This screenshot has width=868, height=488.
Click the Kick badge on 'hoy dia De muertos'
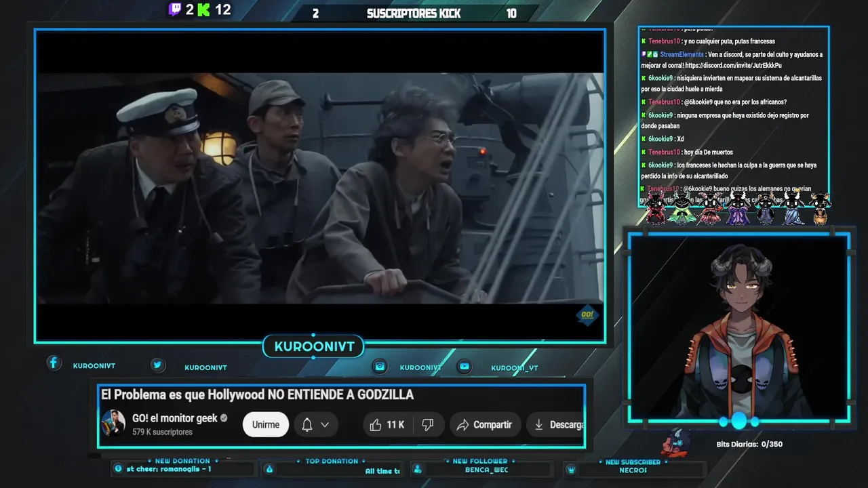click(644, 152)
